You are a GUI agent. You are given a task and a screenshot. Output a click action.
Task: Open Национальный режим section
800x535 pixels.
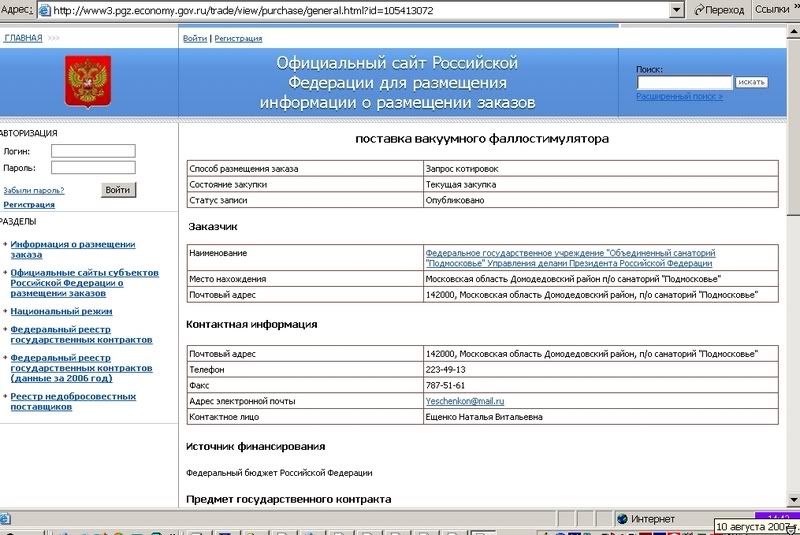[x=53, y=311]
